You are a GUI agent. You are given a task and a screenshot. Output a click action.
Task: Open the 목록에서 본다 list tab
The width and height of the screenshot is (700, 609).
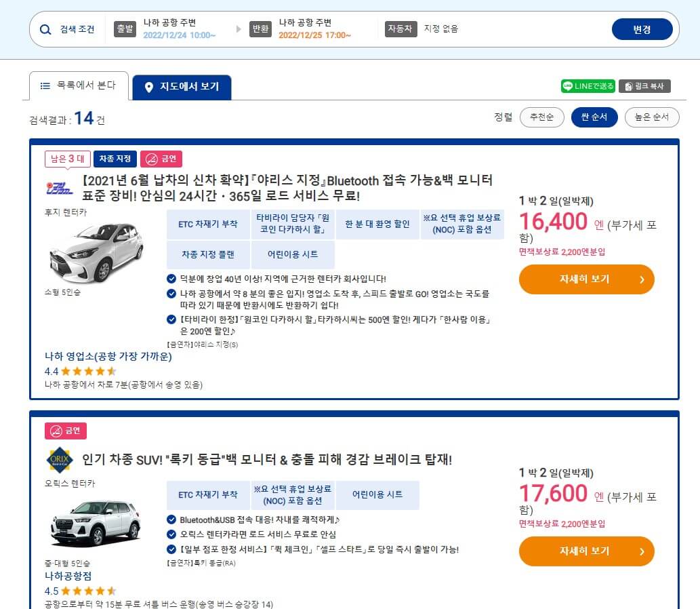[x=79, y=85]
